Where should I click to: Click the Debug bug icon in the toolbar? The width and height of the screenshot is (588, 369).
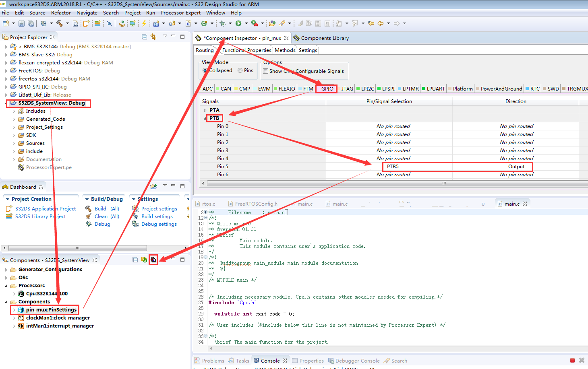click(x=222, y=23)
